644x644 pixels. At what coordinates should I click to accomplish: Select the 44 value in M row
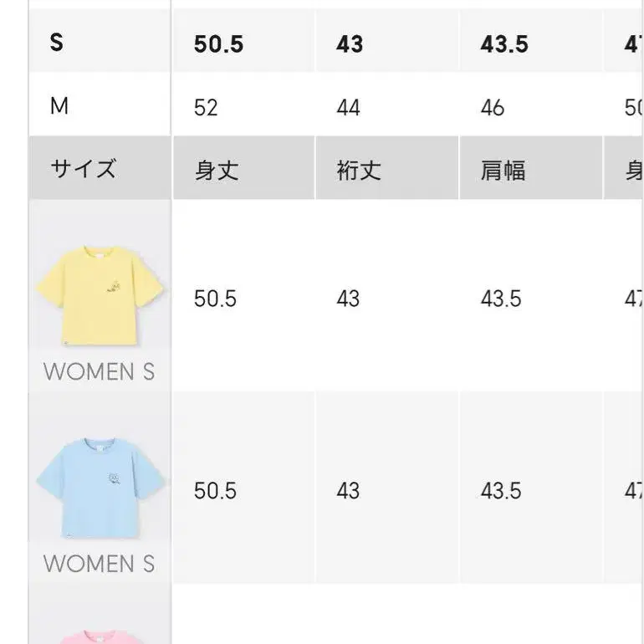pos(348,108)
